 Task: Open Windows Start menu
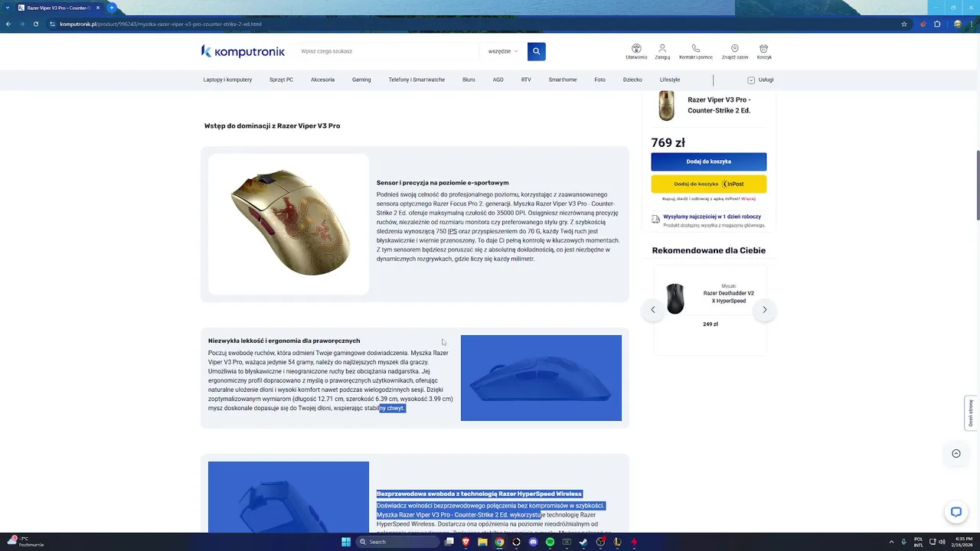346,542
